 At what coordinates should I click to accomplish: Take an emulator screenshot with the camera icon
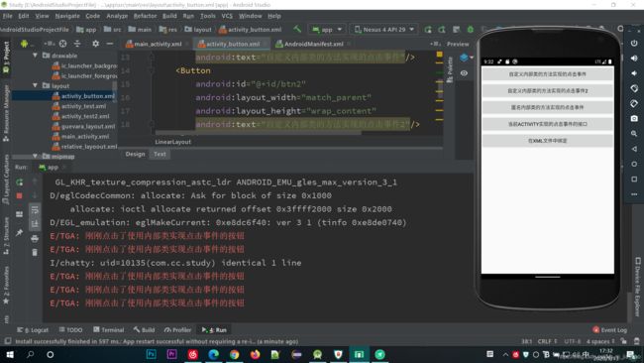coord(634,118)
